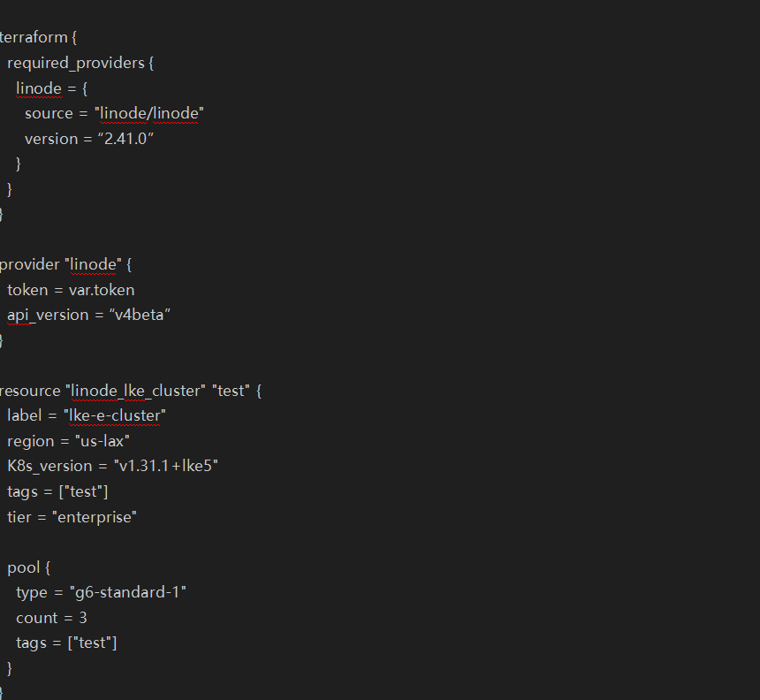The width and height of the screenshot is (760, 700).
Task: Click the "lke-e-cluster" label value
Action: coord(118,415)
